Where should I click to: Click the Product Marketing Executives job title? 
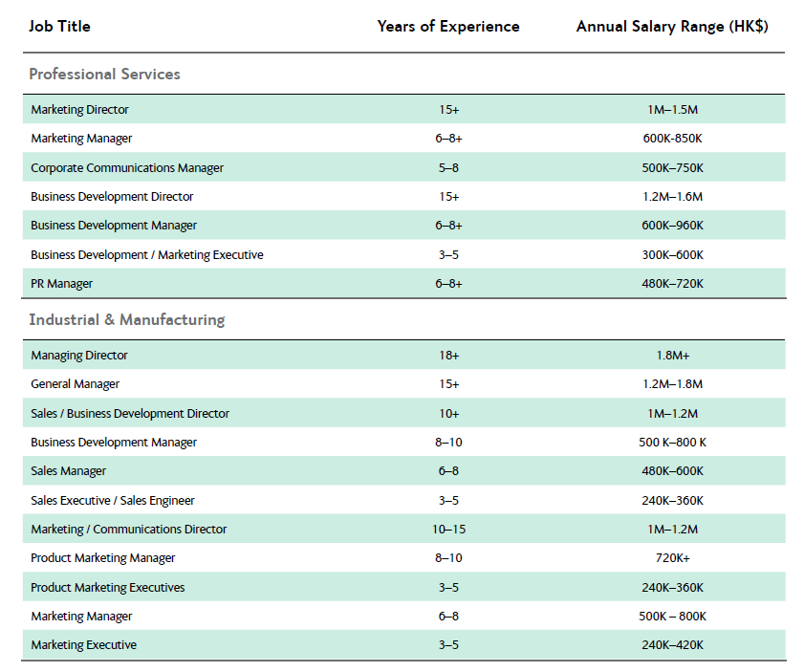[x=108, y=588]
